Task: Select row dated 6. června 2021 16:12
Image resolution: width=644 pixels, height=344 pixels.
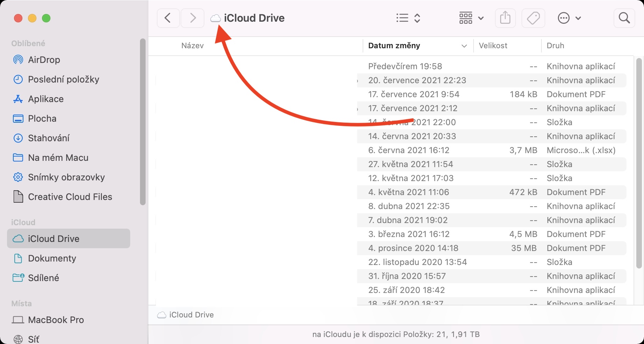Action: click(408, 150)
